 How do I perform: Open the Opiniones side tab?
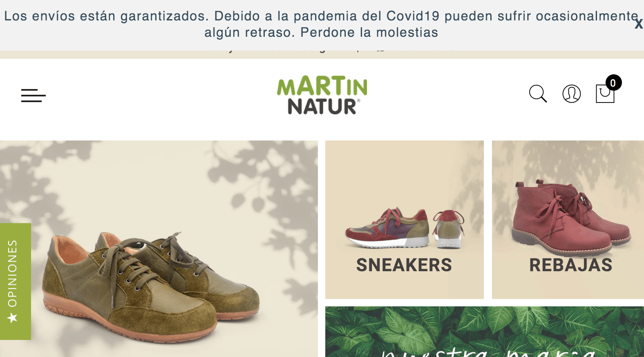point(16,281)
